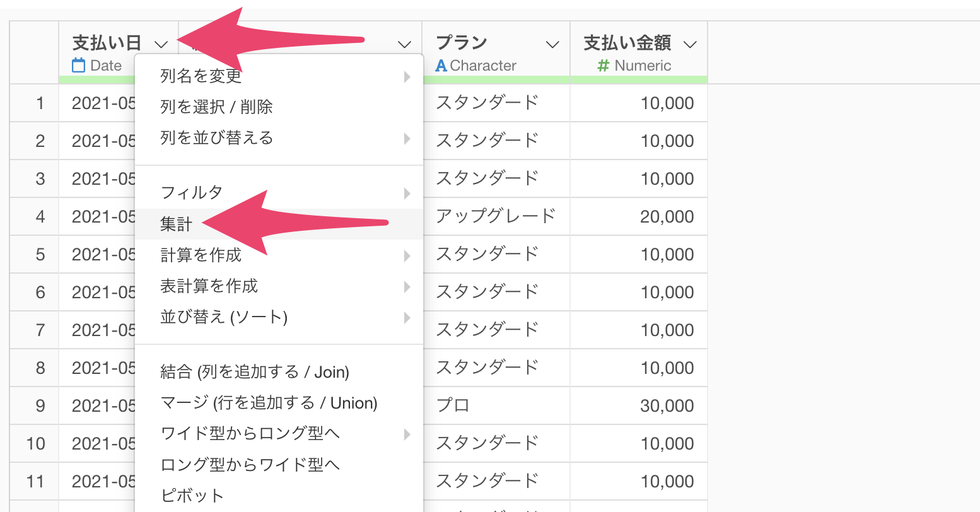
Task: Expand the 並び替え (ソート) submenu arrow
Action: coord(407,317)
